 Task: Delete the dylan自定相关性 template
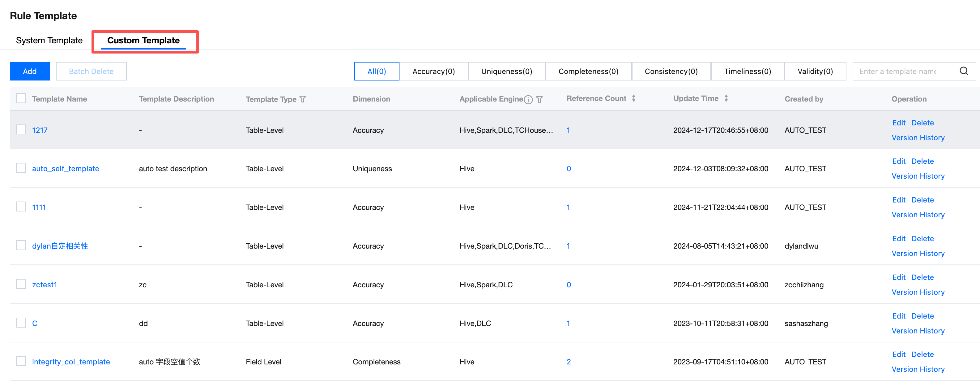coord(922,238)
